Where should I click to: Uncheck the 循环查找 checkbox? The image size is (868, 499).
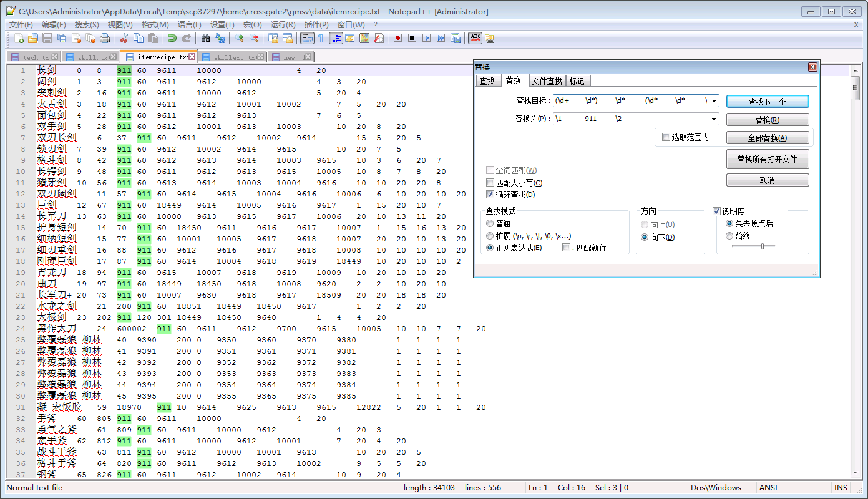click(490, 195)
